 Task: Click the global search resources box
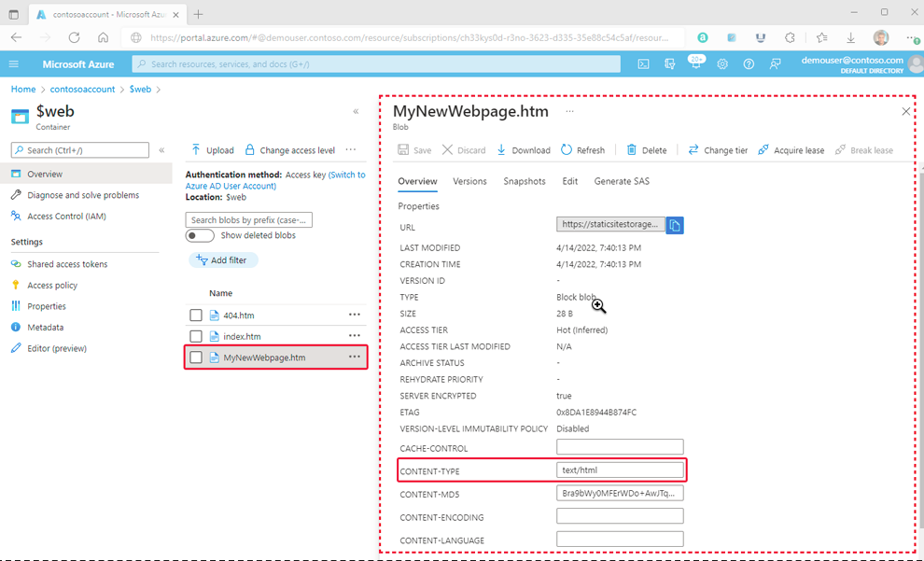pos(376,64)
